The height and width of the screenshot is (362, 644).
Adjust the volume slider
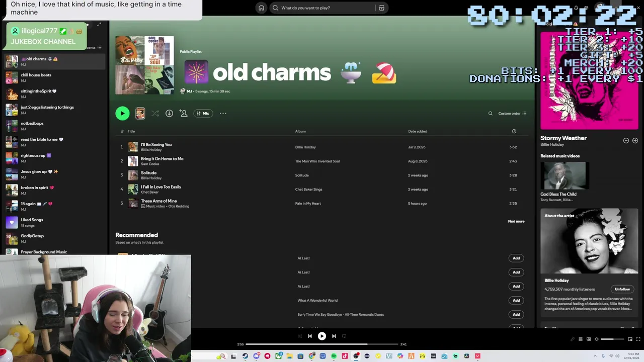coord(612,339)
